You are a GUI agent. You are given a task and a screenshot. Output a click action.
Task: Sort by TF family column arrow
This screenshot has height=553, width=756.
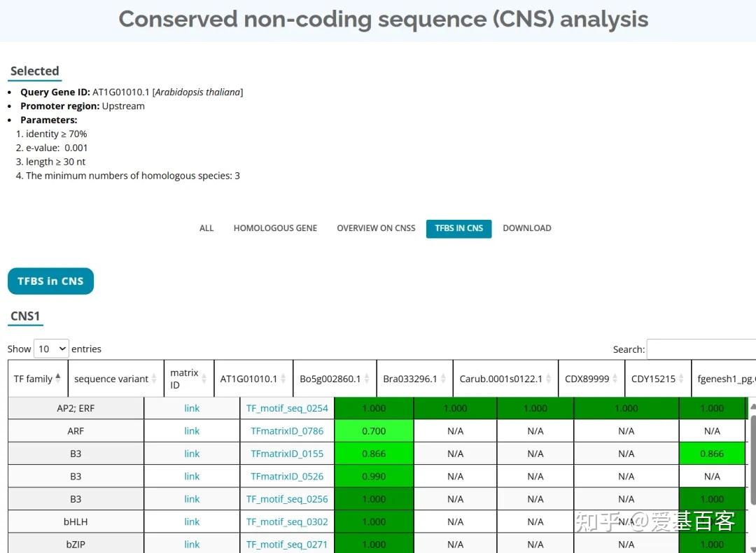(x=58, y=378)
